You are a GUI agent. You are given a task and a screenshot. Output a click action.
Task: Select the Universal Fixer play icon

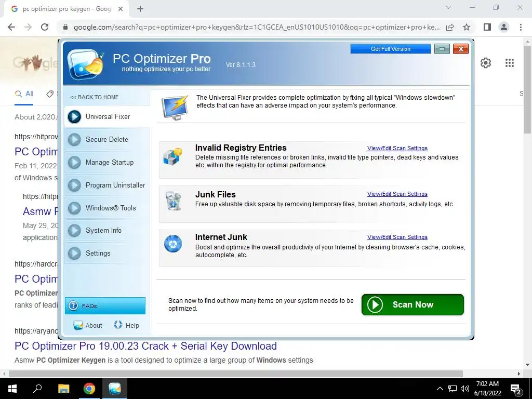[x=74, y=117]
